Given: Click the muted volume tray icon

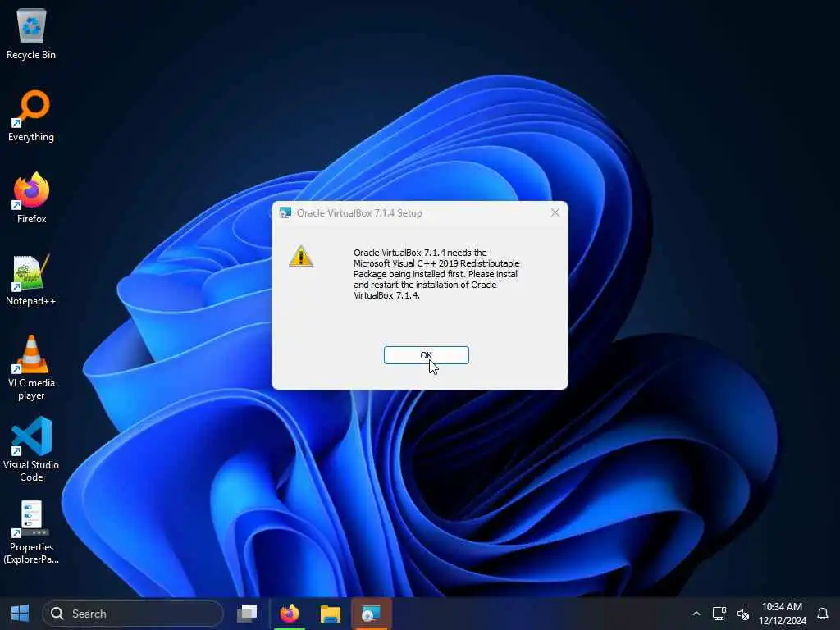Looking at the screenshot, I should tap(743, 614).
